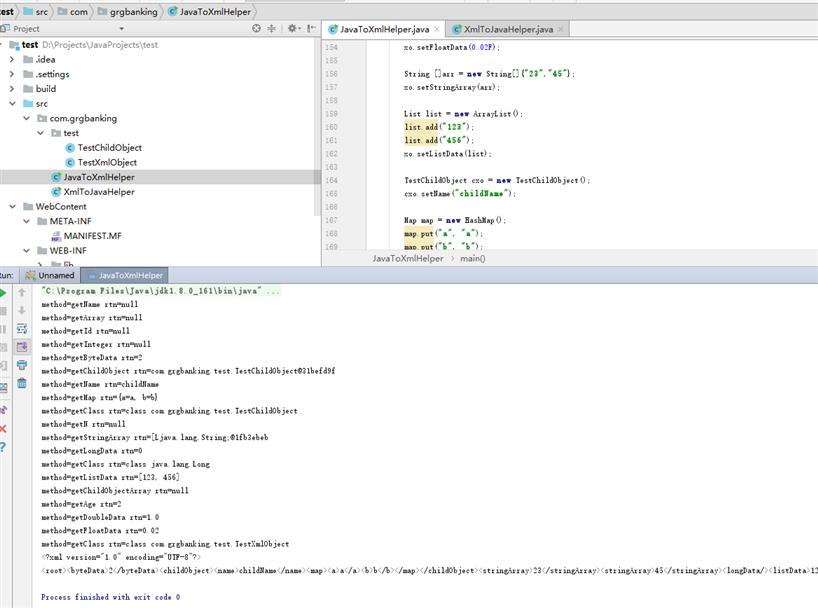Toggle soft-wrap for console output
818x608 pixels.
[22, 328]
